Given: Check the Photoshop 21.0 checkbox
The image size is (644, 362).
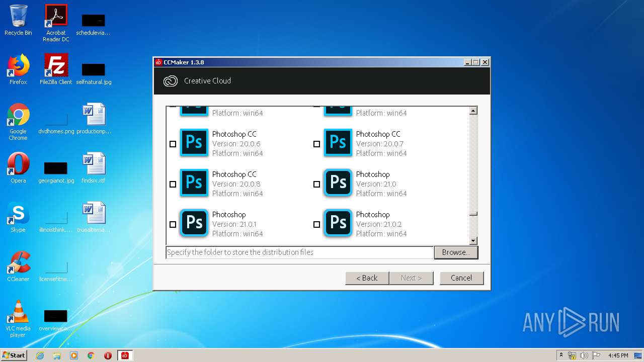Looking at the screenshot, I should pos(316,184).
